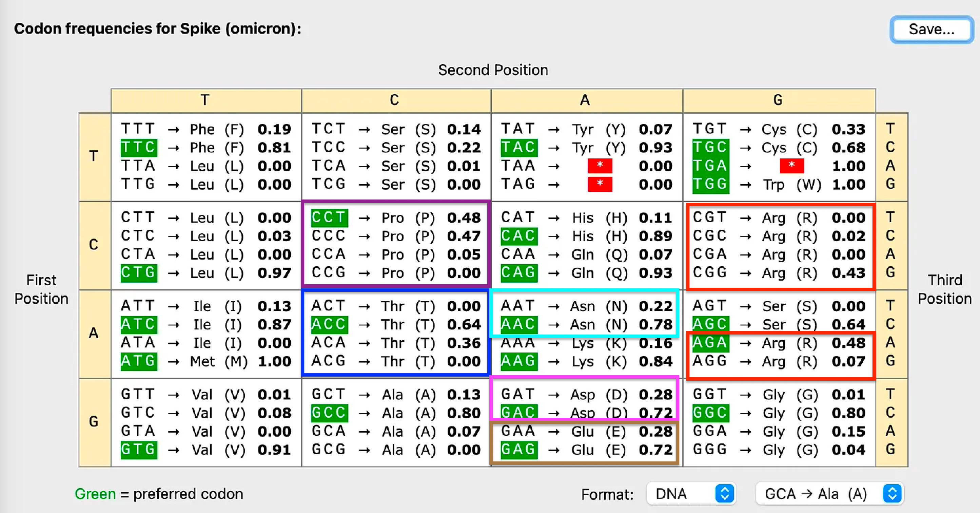
Task: Click the TGG Trp codon row
Action: pyautogui.click(x=776, y=184)
